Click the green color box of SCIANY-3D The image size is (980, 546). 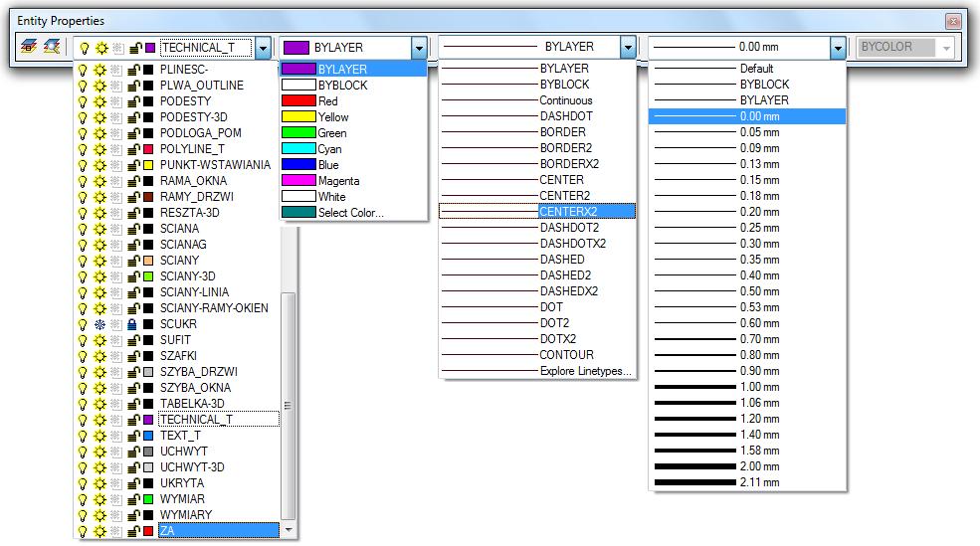tap(148, 276)
